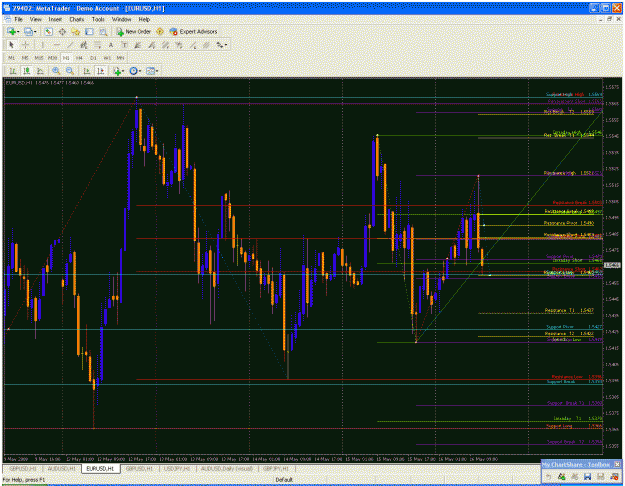This screenshot has width=625, height=486.
Task: Toggle Chart Shift from right border
Action: point(100,71)
